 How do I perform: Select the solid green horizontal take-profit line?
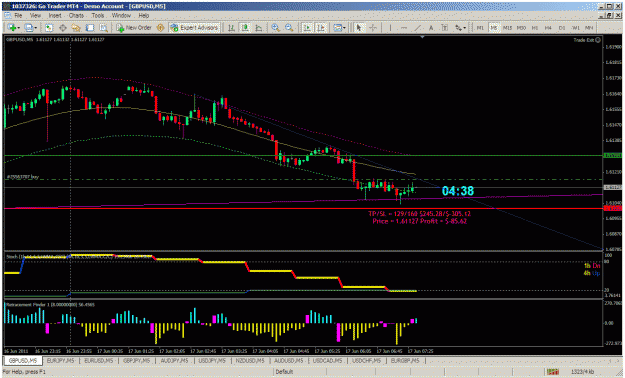pyautogui.click(x=303, y=156)
